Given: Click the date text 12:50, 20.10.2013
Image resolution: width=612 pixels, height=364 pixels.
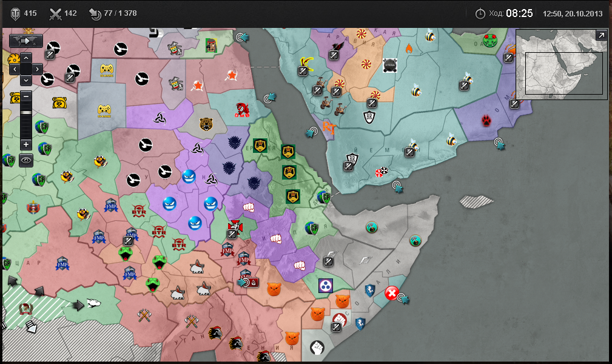Looking at the screenshot, I should [573, 14].
